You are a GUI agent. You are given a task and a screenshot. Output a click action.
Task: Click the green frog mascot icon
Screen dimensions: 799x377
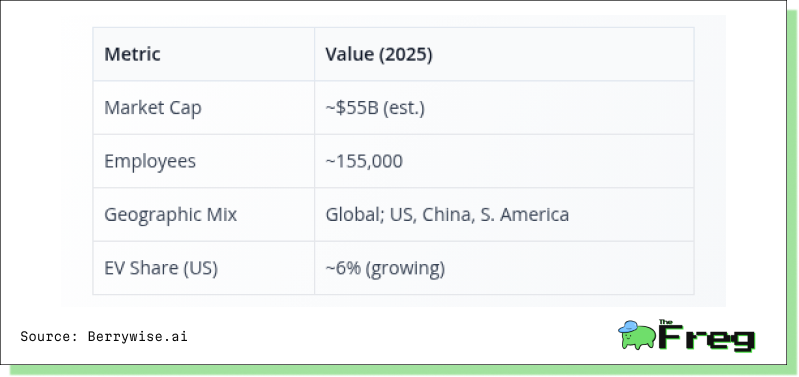pos(637,335)
